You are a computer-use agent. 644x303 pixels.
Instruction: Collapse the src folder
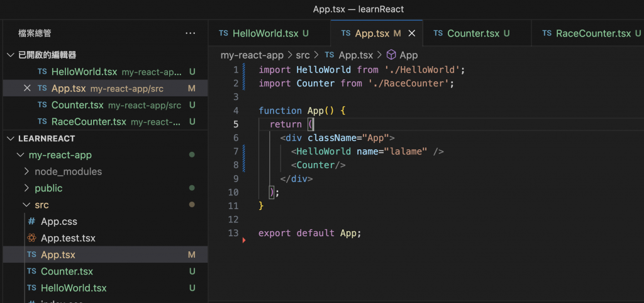(x=27, y=205)
